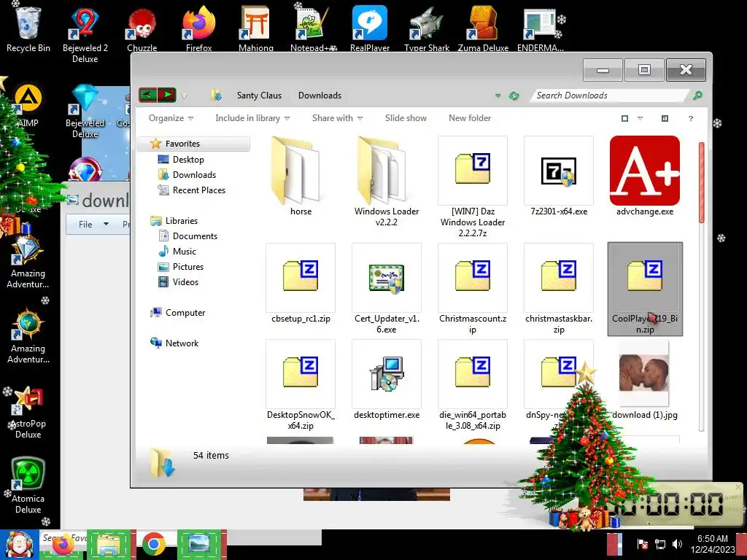
Task: Select the [WIN7] Daz Windows Loader 2.2.2.7z archive
Action: [473, 187]
